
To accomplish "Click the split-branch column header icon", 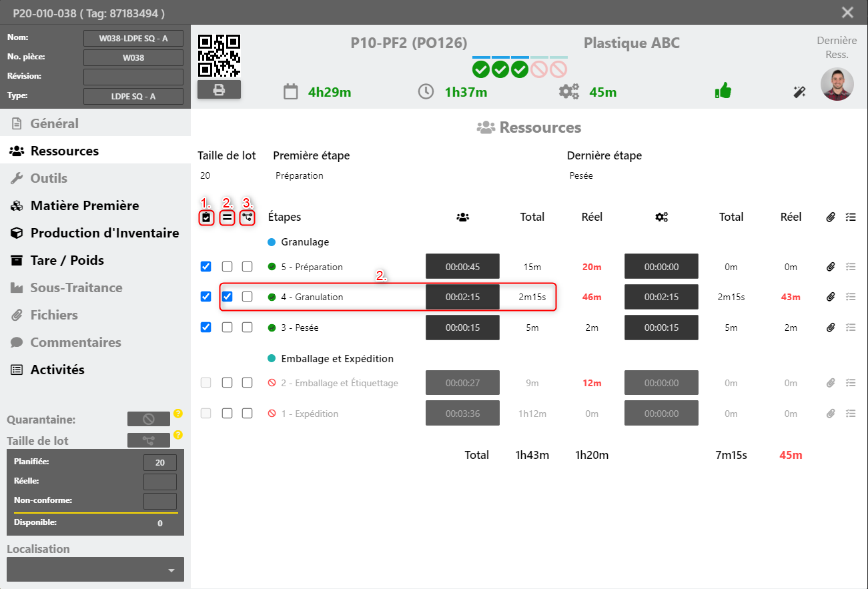I will (247, 217).
